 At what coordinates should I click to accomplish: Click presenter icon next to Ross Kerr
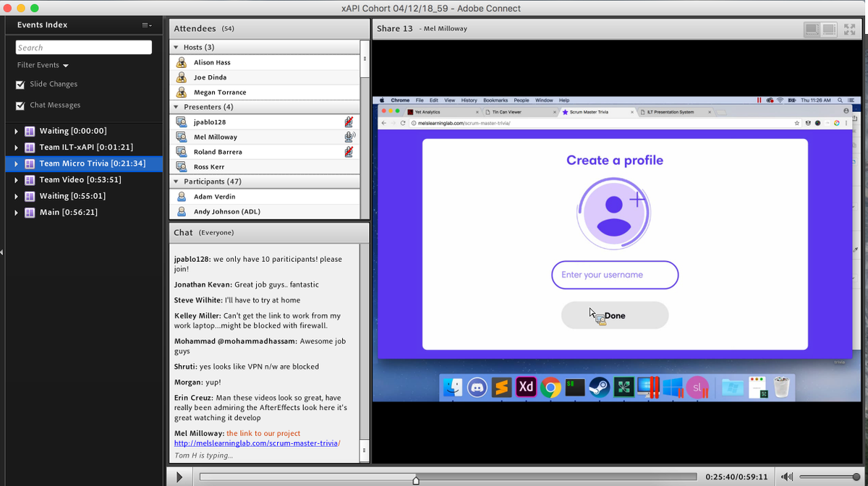(182, 166)
